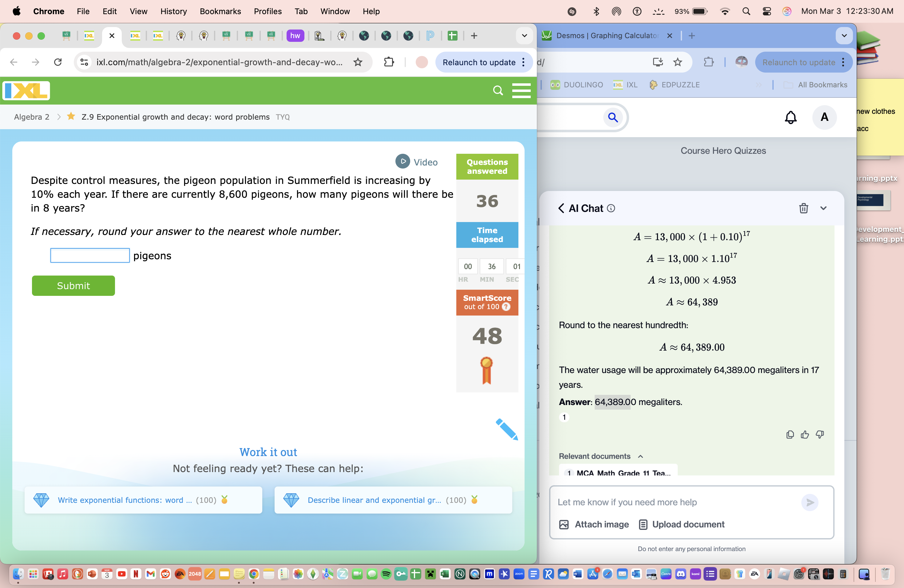Click the Upload document icon in the chat
The width and height of the screenshot is (904, 588).
click(x=643, y=524)
